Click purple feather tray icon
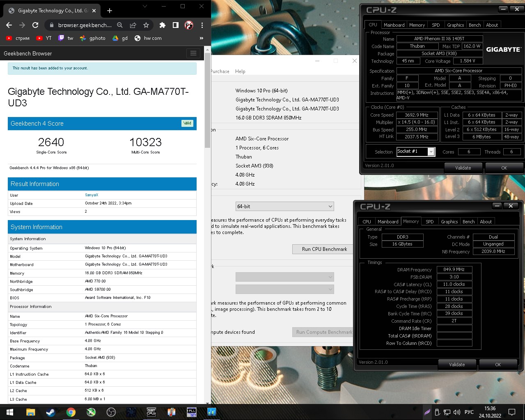This screenshot has width=525, height=420. (x=427, y=412)
